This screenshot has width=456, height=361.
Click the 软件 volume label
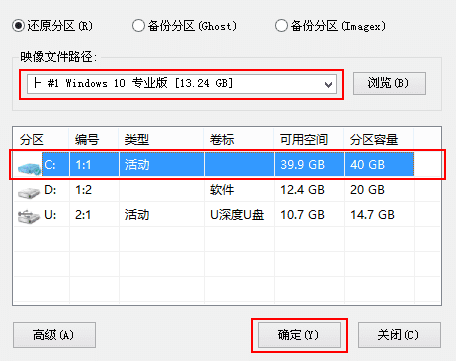click(222, 190)
